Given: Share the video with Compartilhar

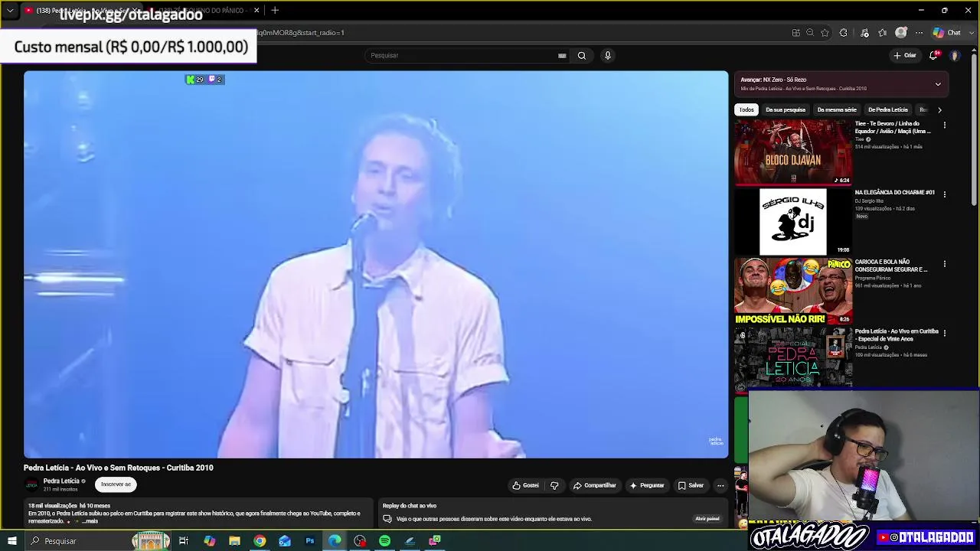Looking at the screenshot, I should (x=595, y=485).
